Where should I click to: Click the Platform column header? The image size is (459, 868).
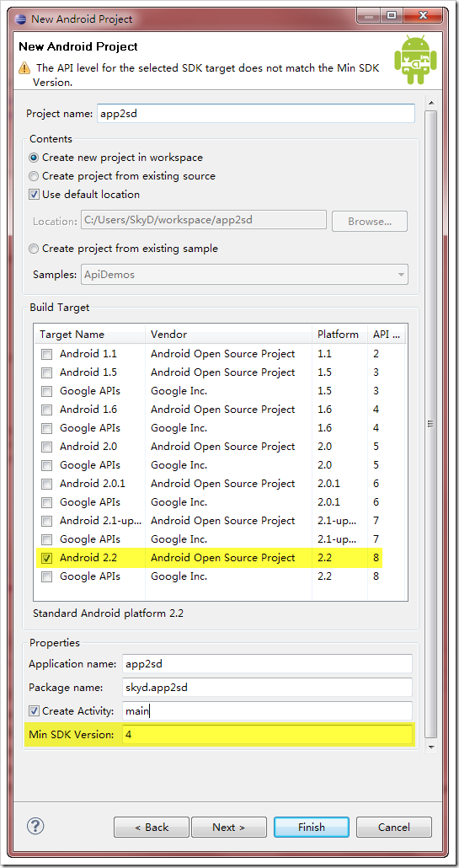[340, 335]
